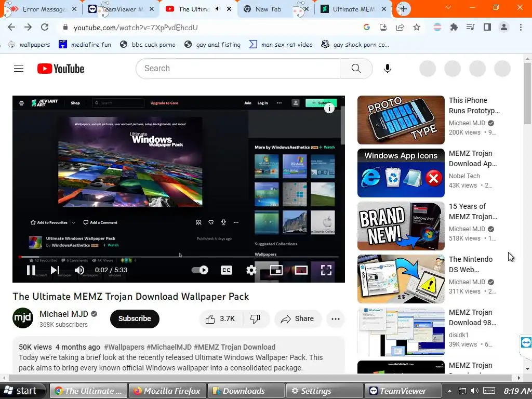Viewport: 532px width, 399px height.
Task: Click the horizontal page scrollbar
Action: coord(261,378)
